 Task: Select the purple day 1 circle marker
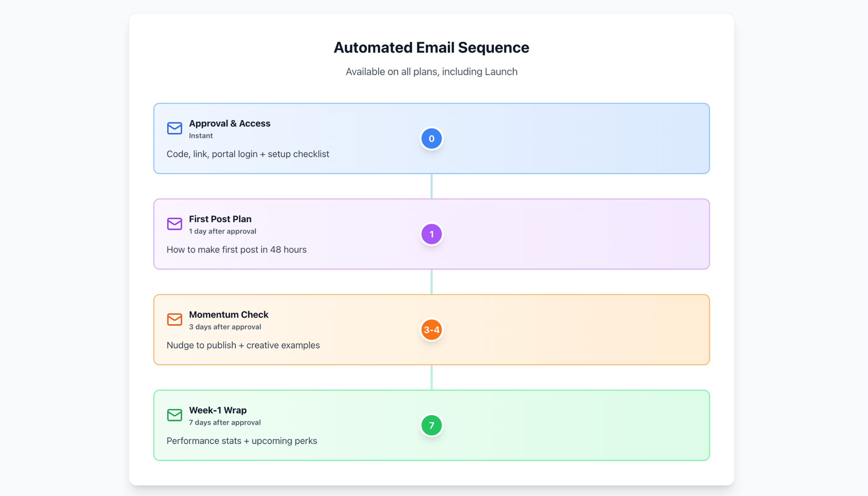point(431,234)
